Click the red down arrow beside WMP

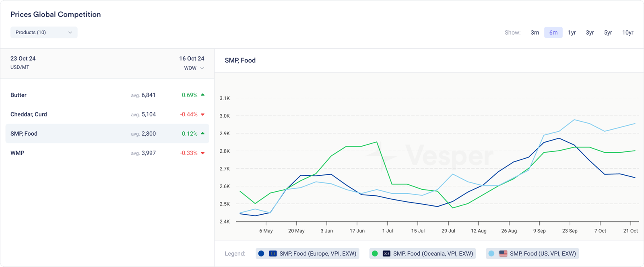(x=203, y=153)
